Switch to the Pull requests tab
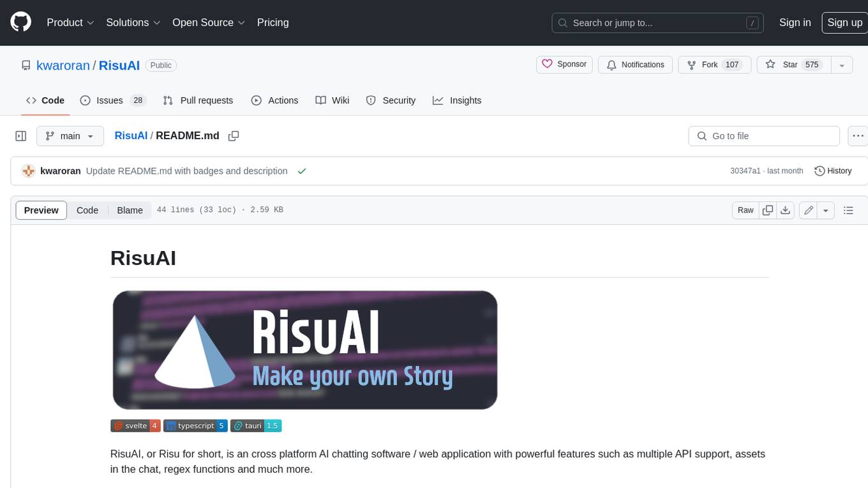The height and width of the screenshot is (488, 868). [x=198, y=100]
